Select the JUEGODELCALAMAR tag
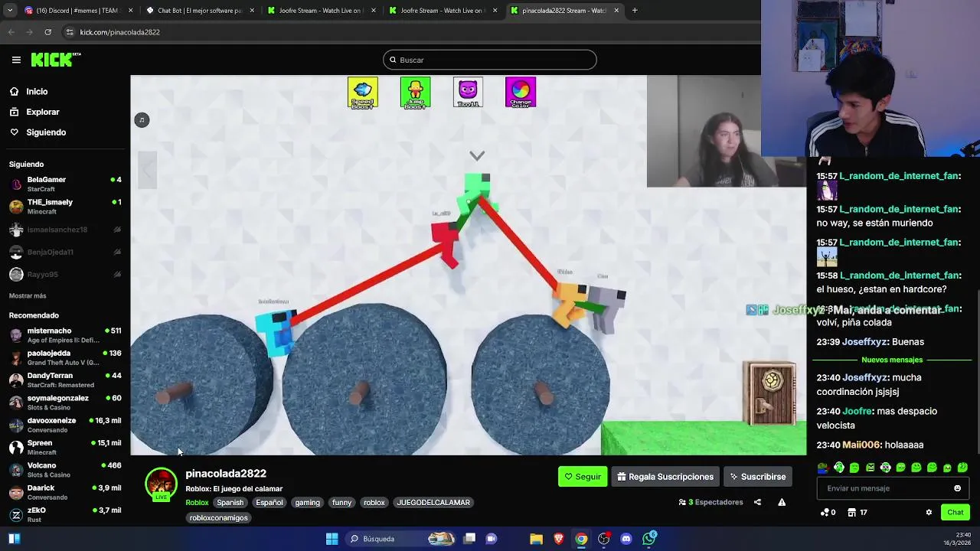 (x=433, y=503)
